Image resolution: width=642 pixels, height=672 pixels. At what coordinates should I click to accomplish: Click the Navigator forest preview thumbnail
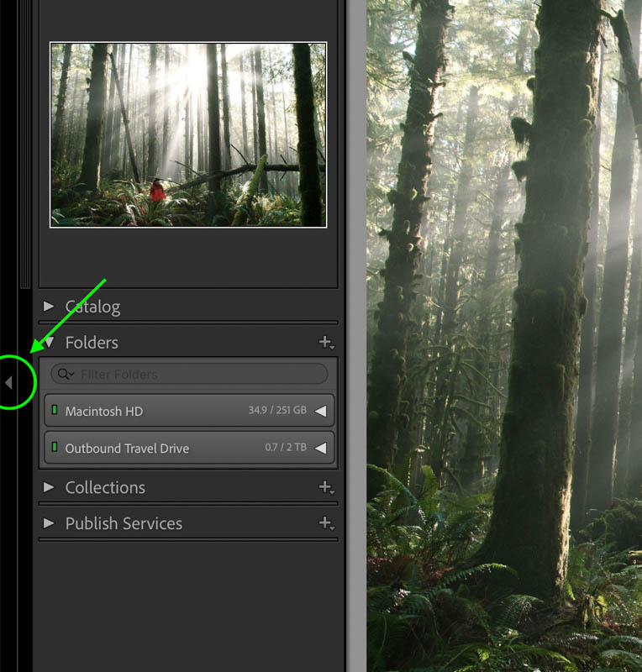(188, 134)
